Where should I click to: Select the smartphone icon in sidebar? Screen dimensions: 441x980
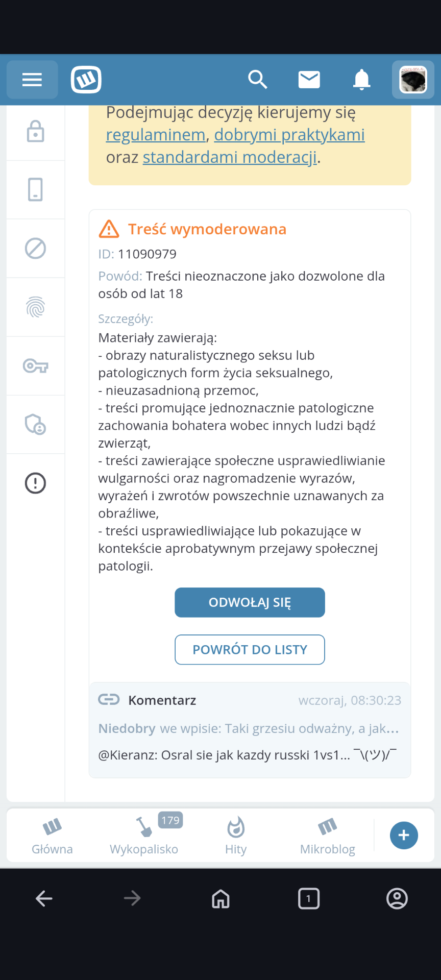point(36,190)
